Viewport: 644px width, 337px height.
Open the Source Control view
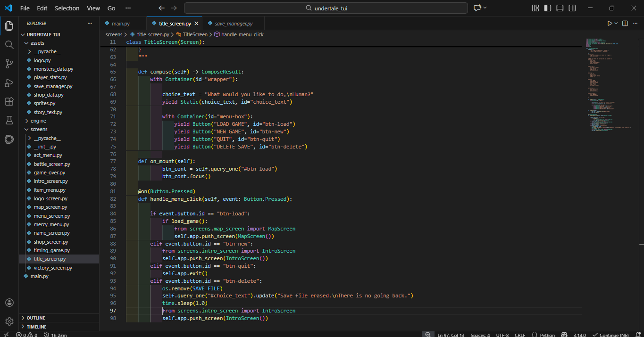coord(9,64)
